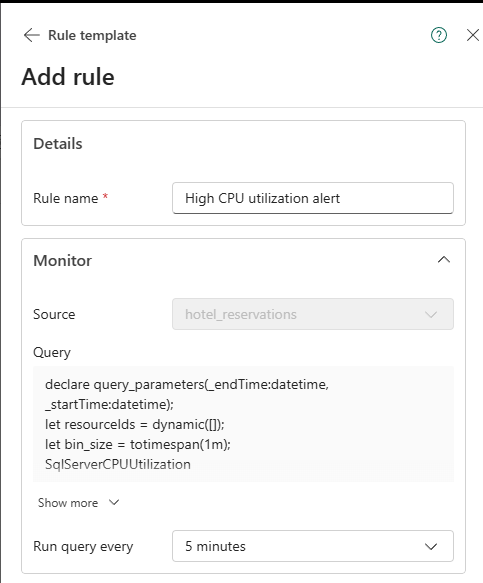Click the Details section heading
Image resolution: width=483 pixels, height=583 pixels.
pyautogui.click(x=58, y=144)
